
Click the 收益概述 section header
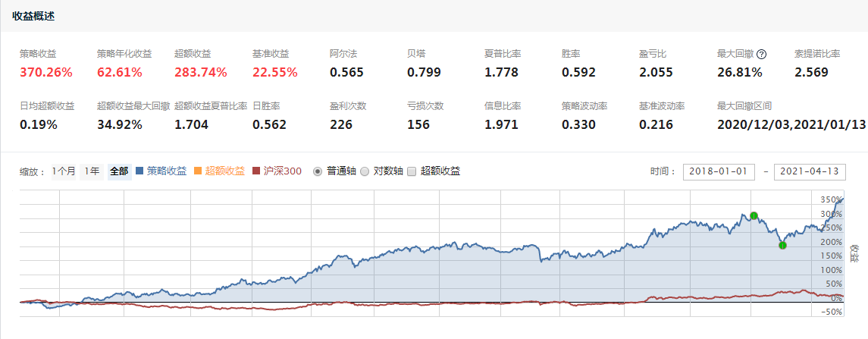[33, 16]
